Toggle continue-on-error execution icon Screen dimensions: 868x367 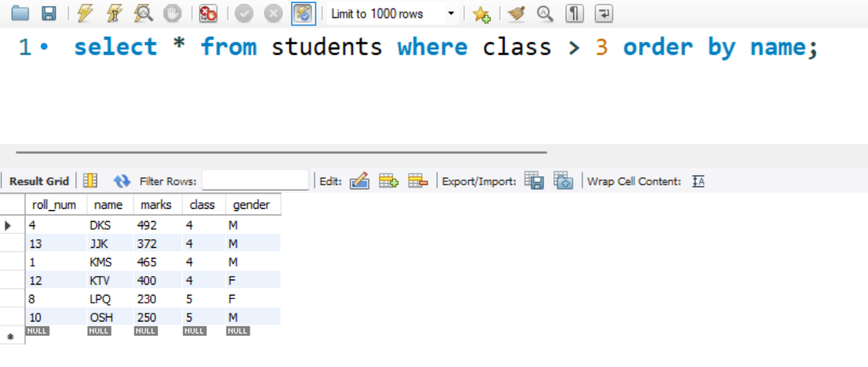coord(208,13)
